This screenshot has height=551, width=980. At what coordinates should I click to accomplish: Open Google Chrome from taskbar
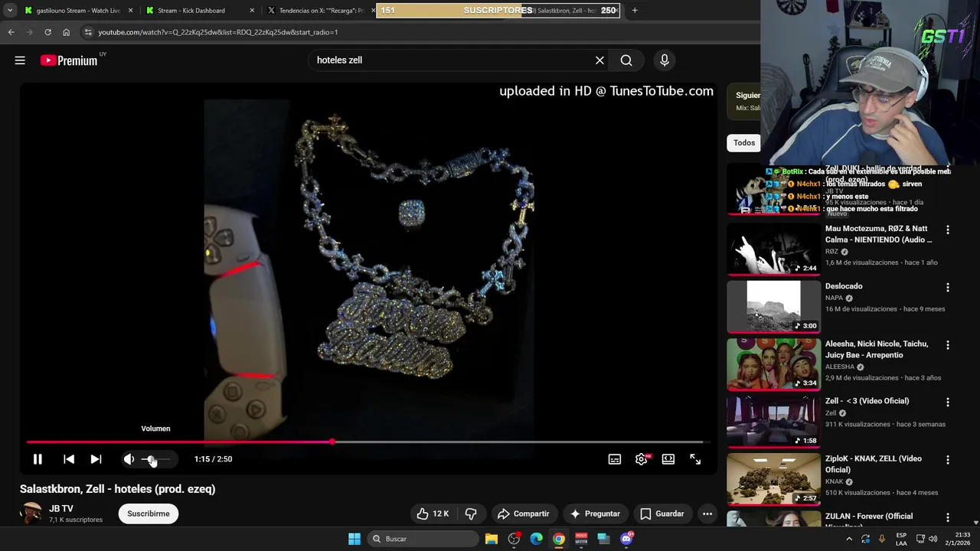(559, 539)
